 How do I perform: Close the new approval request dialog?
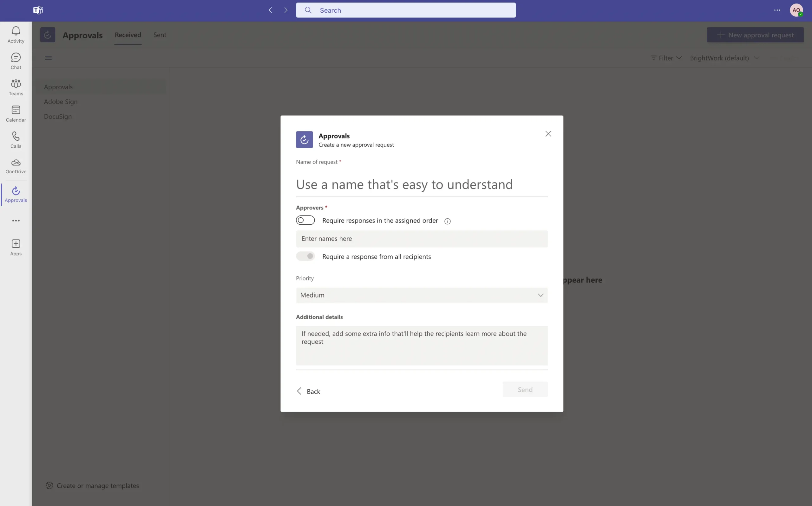pyautogui.click(x=548, y=134)
